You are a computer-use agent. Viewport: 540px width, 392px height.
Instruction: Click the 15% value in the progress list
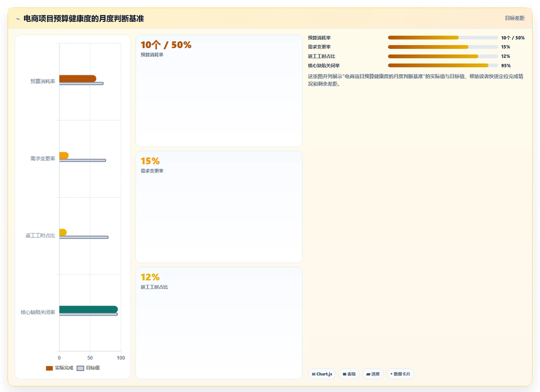pos(505,47)
